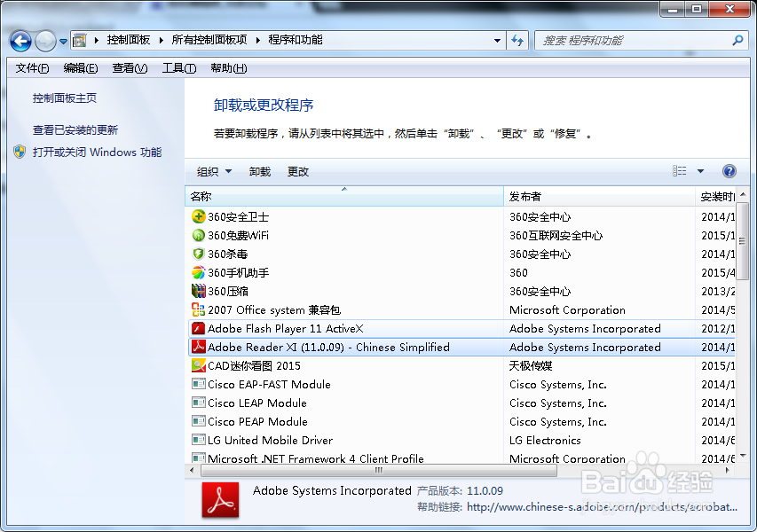Select the 360杀毒 name text
Screen dimensions: 757x532
click(x=227, y=254)
